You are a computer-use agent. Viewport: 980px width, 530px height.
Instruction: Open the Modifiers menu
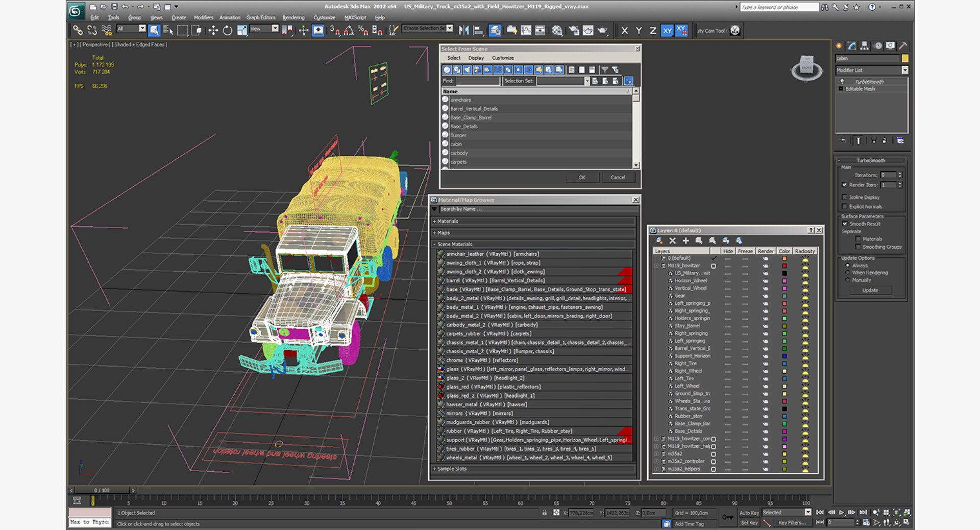[204, 17]
